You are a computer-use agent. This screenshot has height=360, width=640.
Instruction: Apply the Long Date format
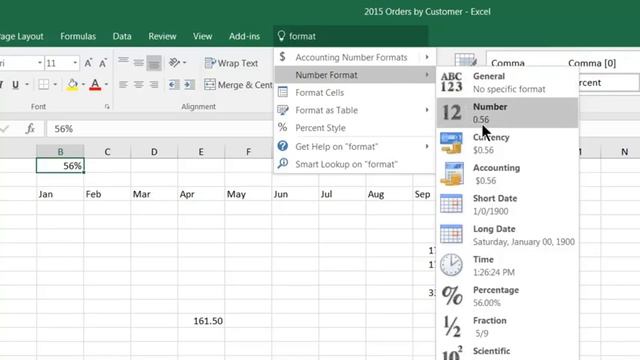(507, 235)
